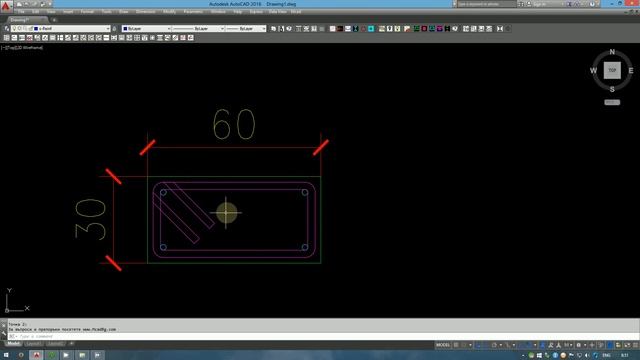The height and width of the screenshot is (360, 640).
Task: Click S on the ViewCube compass
Action: (x=612, y=89)
